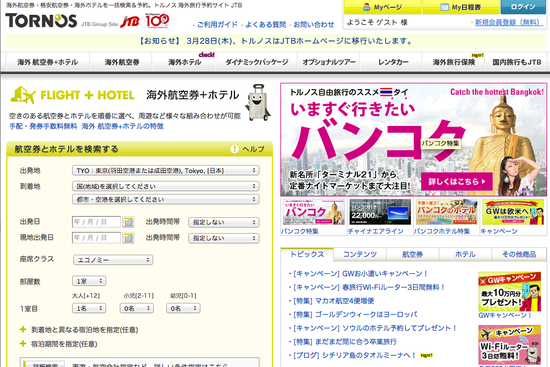
Task: Click the バンコク特集 label on the banner
Action: tap(441, 143)
